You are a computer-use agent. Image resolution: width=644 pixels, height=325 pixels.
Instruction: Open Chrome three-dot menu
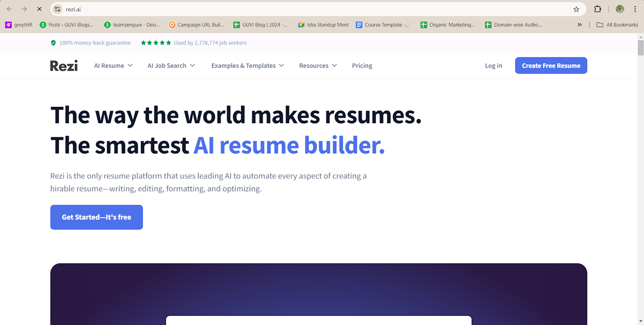[635, 9]
